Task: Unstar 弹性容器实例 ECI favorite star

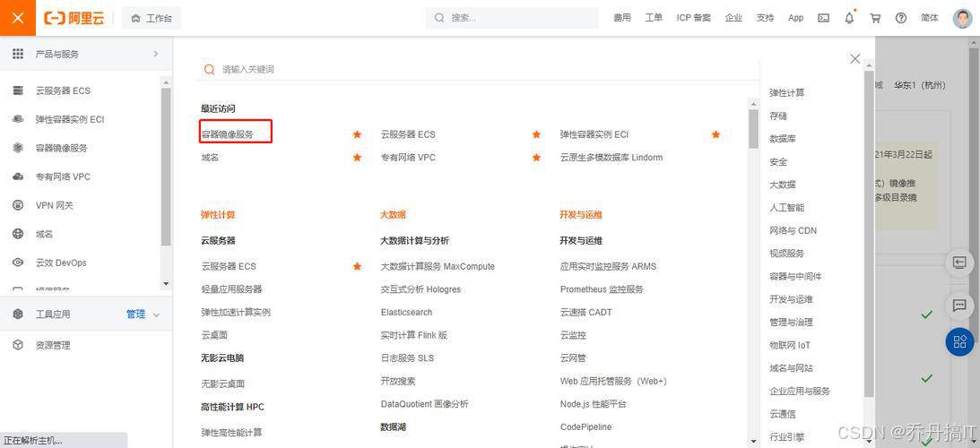Action: pos(715,134)
